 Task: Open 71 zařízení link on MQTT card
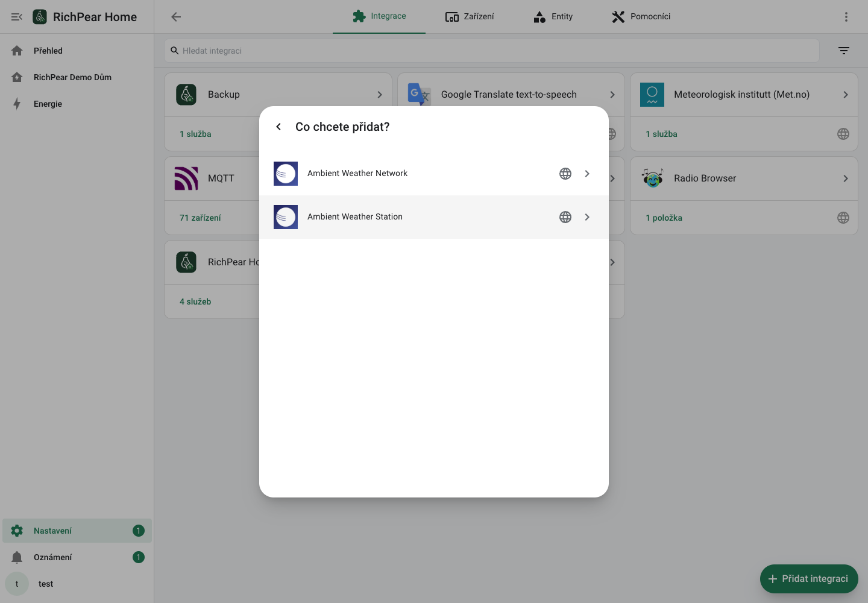(200, 218)
